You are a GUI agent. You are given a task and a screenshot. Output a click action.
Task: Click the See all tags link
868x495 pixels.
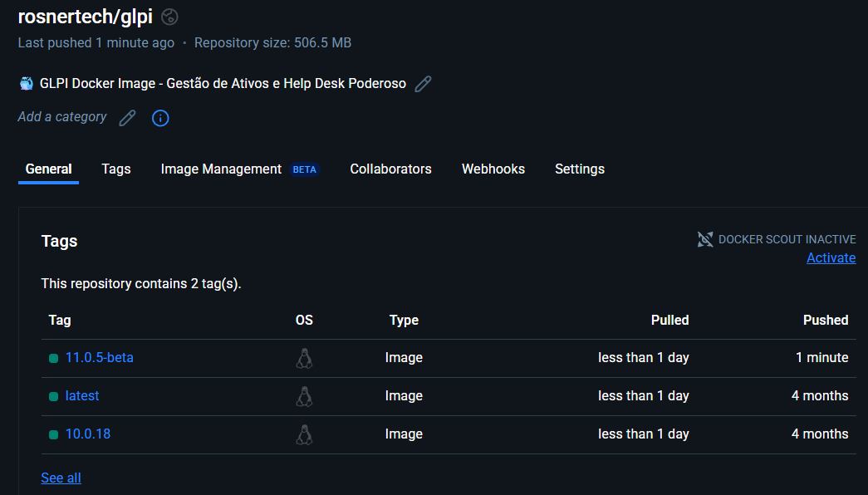point(61,478)
